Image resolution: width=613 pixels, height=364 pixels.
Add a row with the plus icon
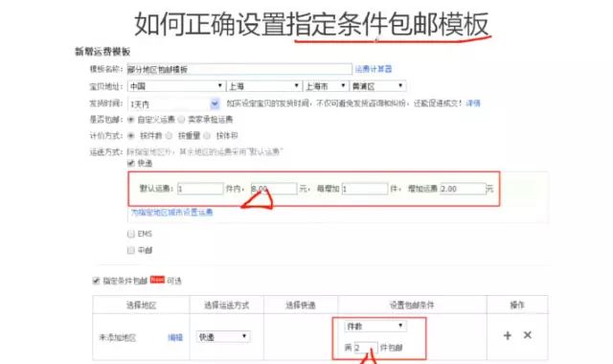click(x=508, y=335)
